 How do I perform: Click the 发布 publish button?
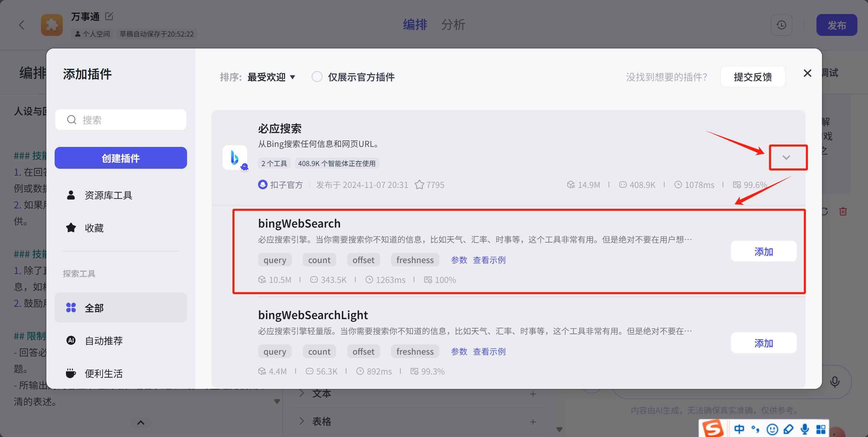point(837,25)
